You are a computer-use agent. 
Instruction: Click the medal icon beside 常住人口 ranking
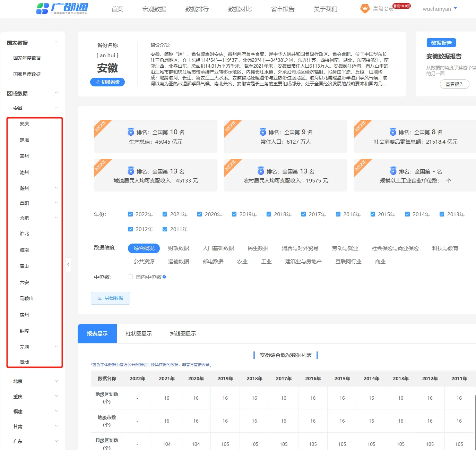(263, 132)
